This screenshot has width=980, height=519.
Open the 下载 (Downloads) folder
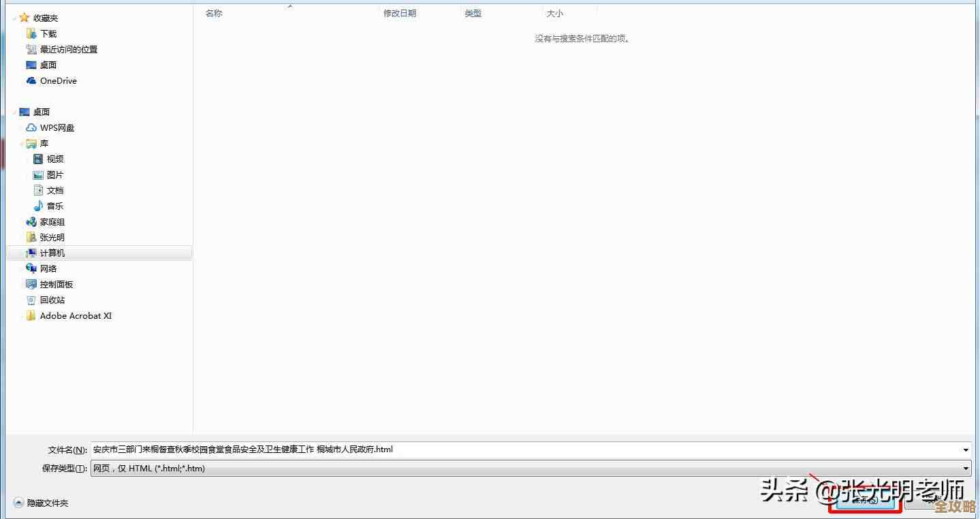(x=46, y=33)
